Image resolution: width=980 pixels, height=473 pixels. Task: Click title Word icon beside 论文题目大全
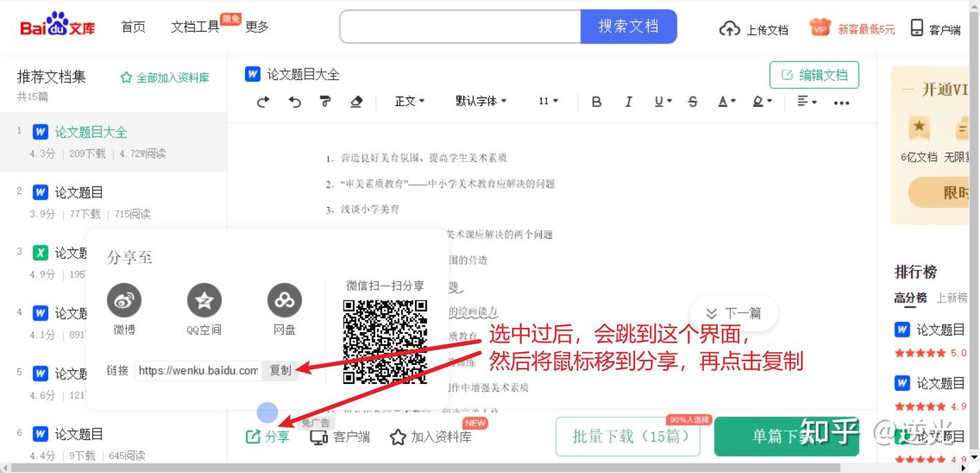tap(253, 75)
